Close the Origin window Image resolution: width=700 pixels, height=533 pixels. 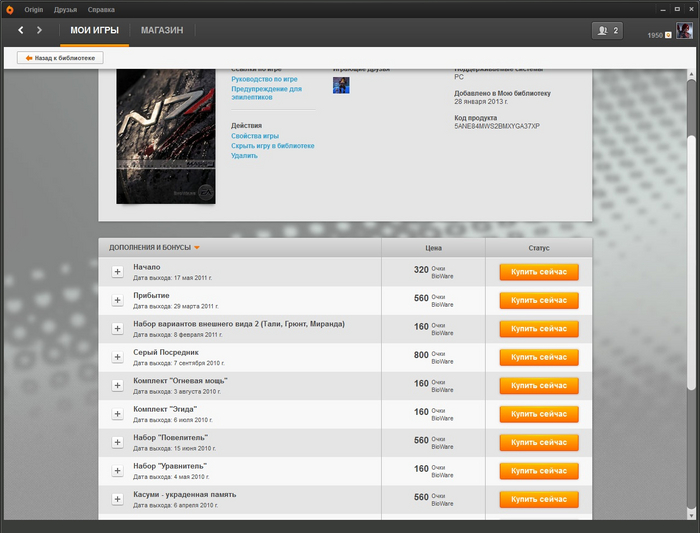pyautogui.click(x=691, y=9)
